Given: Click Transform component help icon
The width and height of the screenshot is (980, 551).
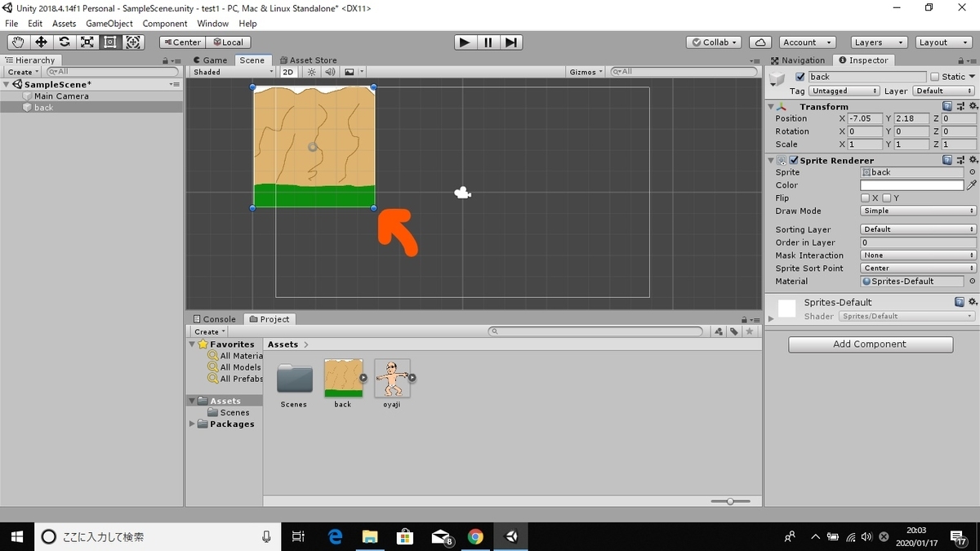Looking at the screenshot, I should [x=947, y=106].
